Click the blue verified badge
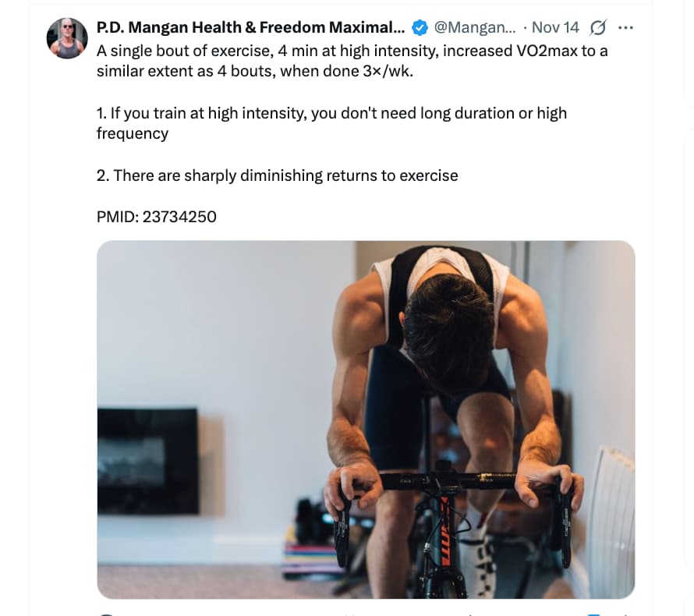The width and height of the screenshot is (694, 616). (420, 28)
